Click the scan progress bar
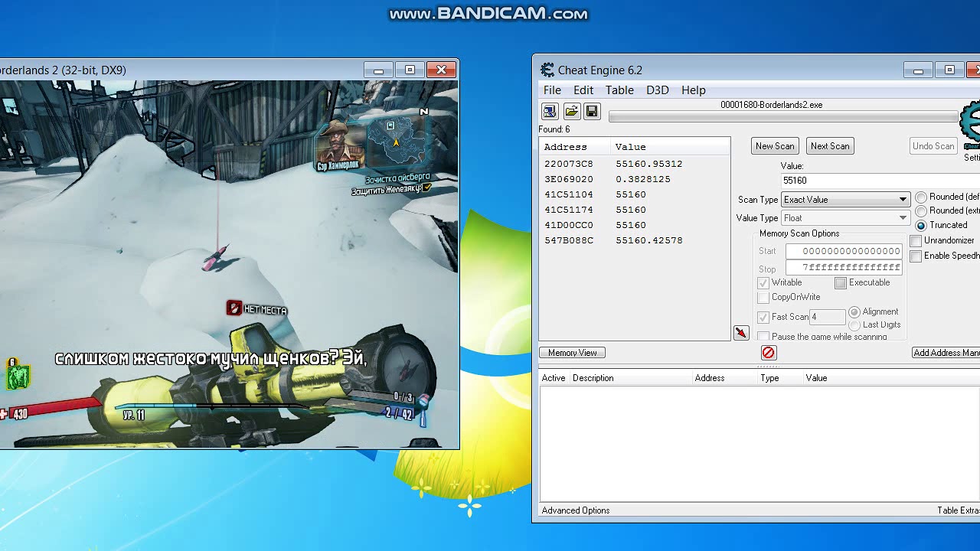This screenshot has width=980, height=551. click(x=783, y=116)
